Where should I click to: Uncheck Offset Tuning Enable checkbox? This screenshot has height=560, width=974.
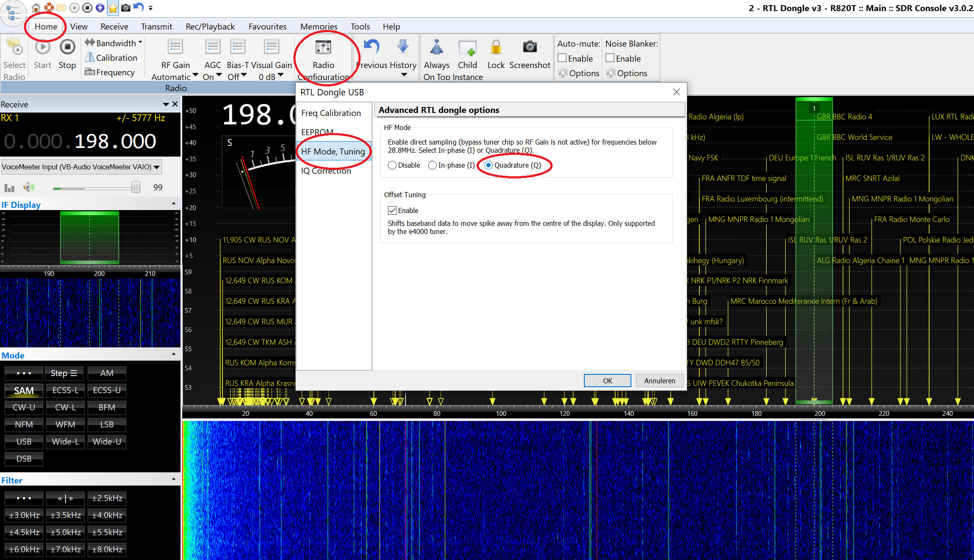point(392,210)
